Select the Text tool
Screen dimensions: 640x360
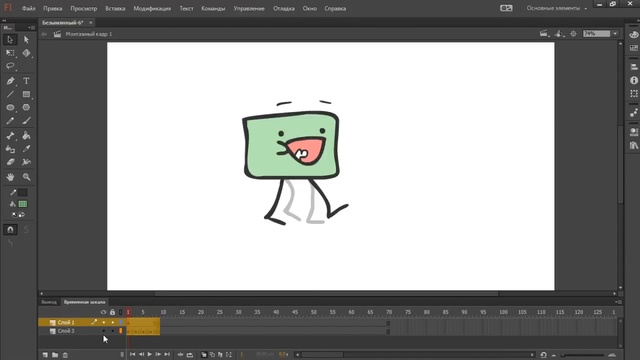pyautogui.click(x=26, y=81)
